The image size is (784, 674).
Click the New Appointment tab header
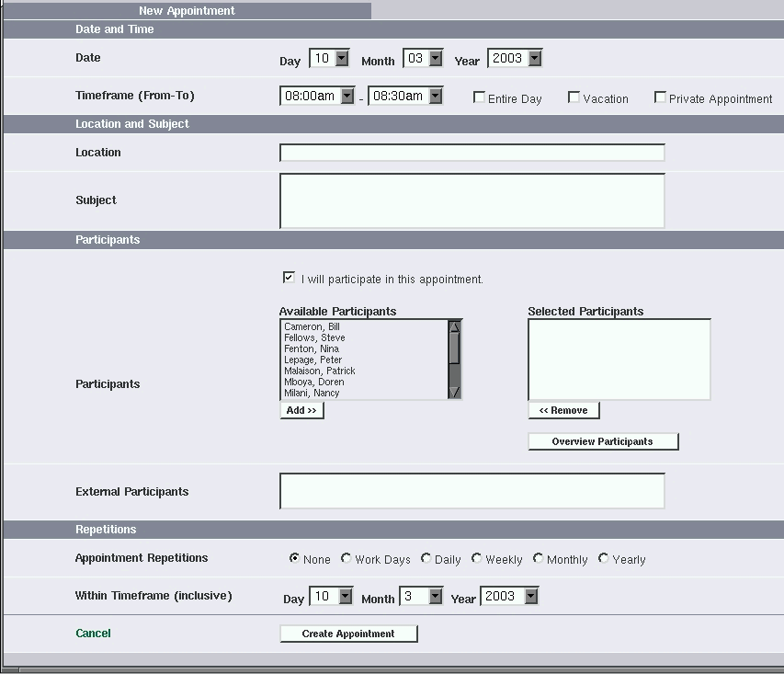187,10
